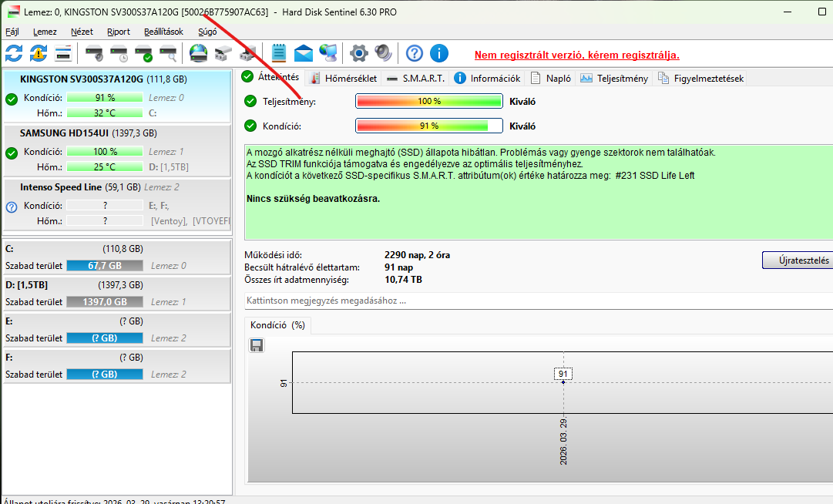
Task: Click the disk with magnifying glass icon
Action: point(169,53)
